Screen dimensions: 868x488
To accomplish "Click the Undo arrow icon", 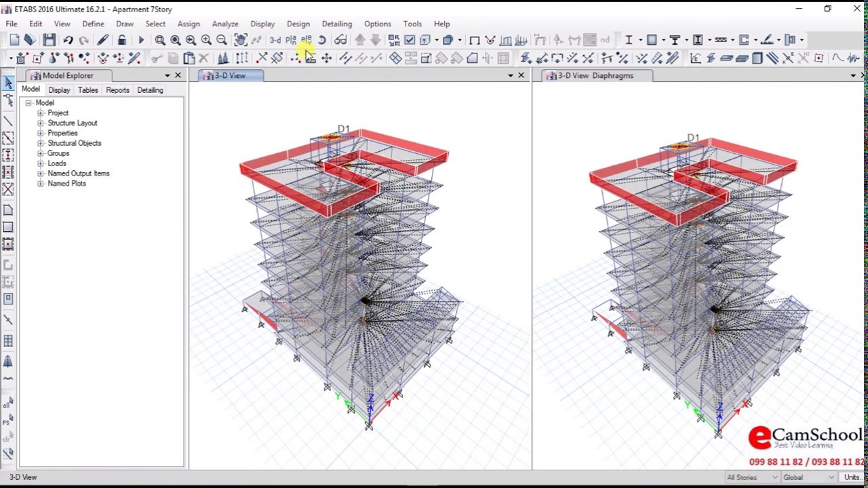I will click(68, 40).
